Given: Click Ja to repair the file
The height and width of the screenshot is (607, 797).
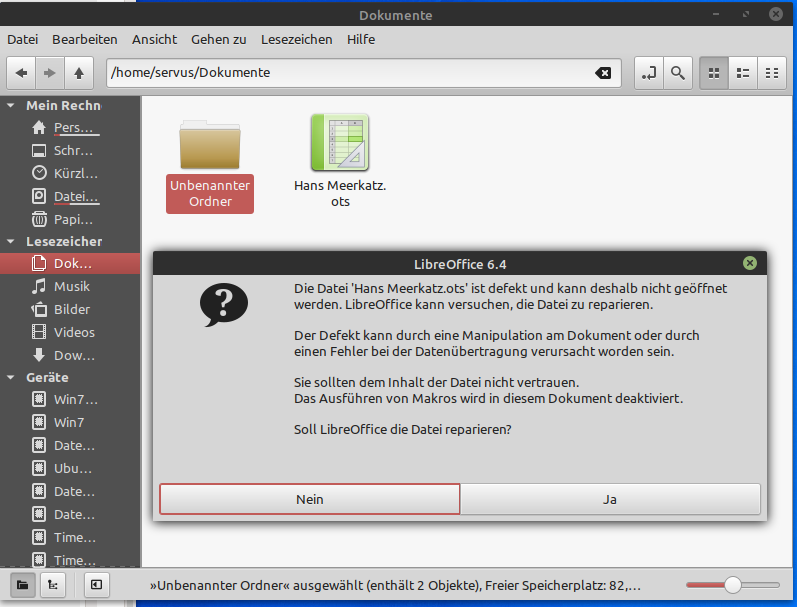Looking at the screenshot, I should tap(610, 499).
